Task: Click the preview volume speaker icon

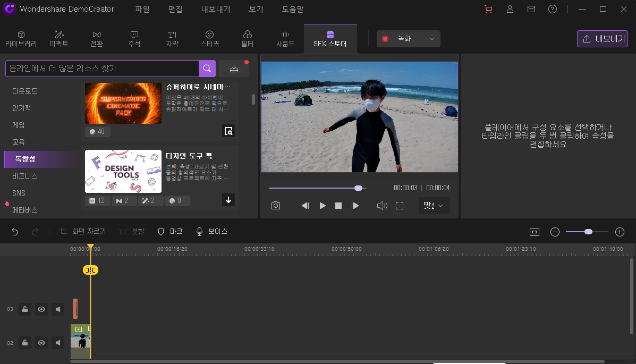Action: [382, 206]
